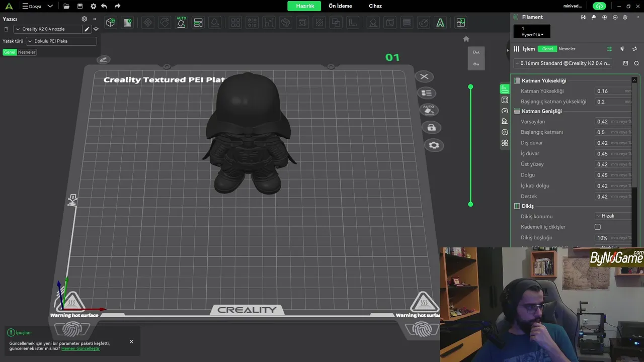644x362 pixels.
Task: Select Genel toggle in İşlem panel
Action: pos(547,49)
